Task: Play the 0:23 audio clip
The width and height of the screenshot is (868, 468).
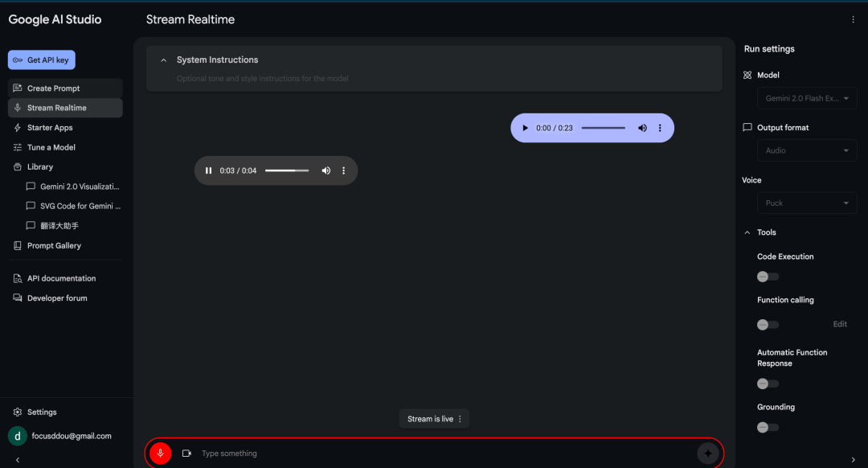Action: pyautogui.click(x=525, y=128)
